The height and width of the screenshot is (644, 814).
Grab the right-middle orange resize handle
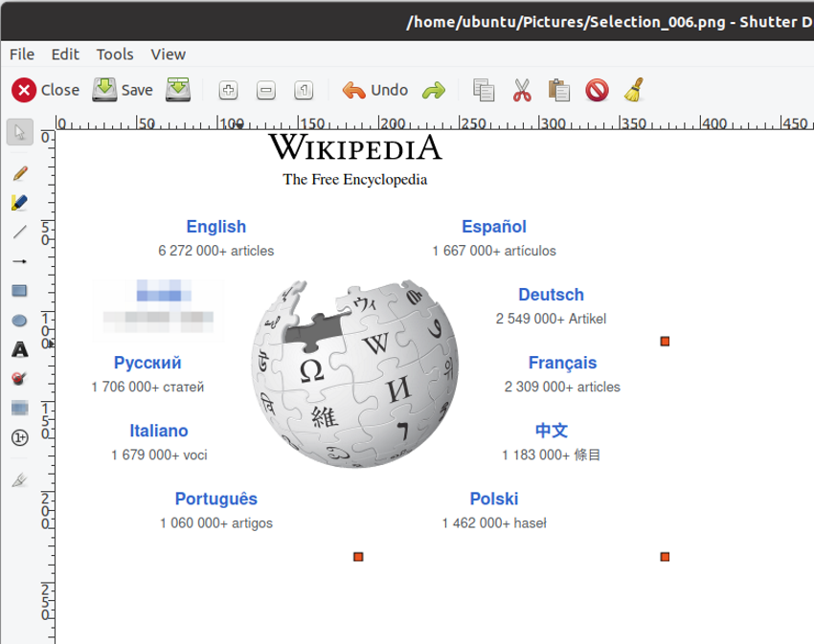(x=665, y=342)
